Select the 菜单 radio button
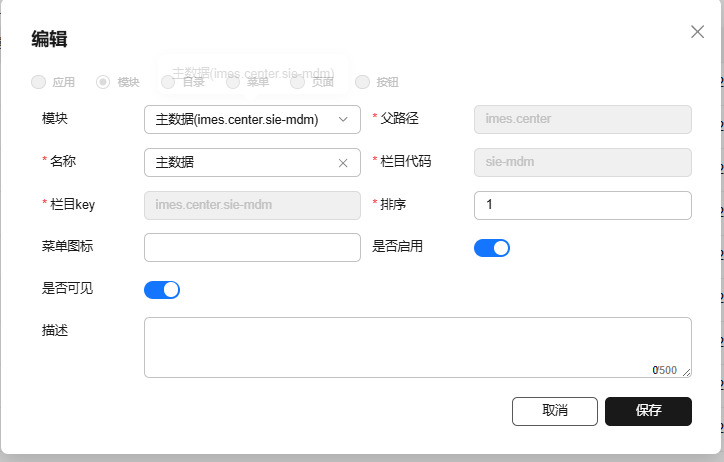 tap(233, 82)
